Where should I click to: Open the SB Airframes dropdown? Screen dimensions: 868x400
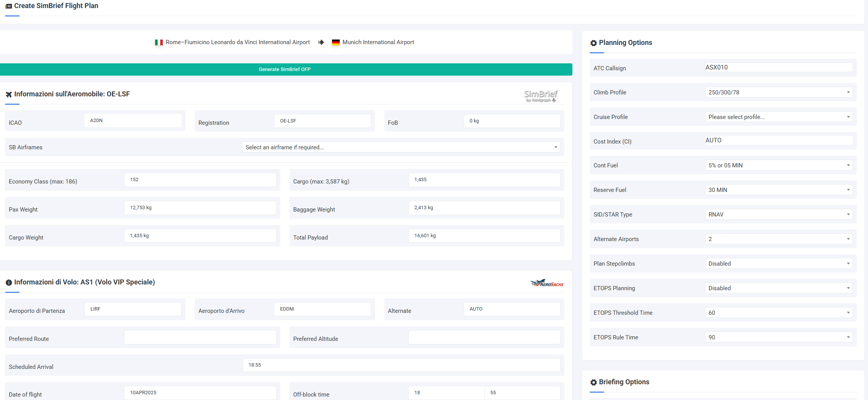(x=401, y=147)
